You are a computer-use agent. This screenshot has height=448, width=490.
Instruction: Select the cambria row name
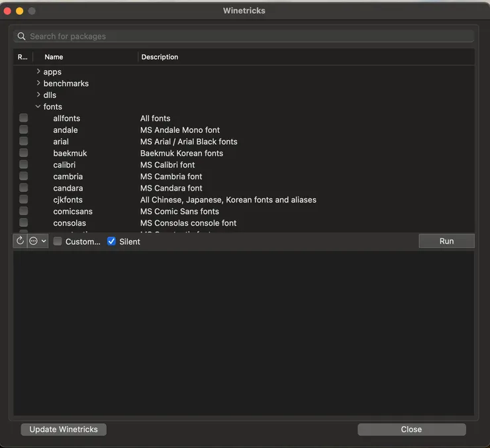pyautogui.click(x=68, y=177)
